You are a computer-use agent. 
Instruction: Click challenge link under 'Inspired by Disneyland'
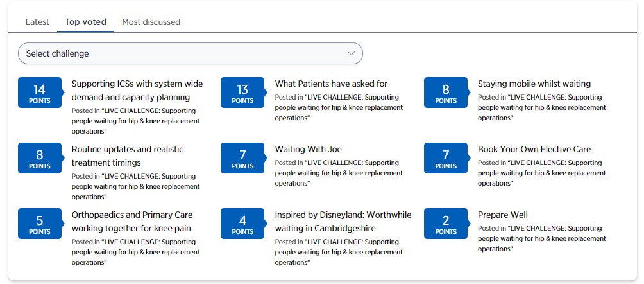[x=339, y=253]
